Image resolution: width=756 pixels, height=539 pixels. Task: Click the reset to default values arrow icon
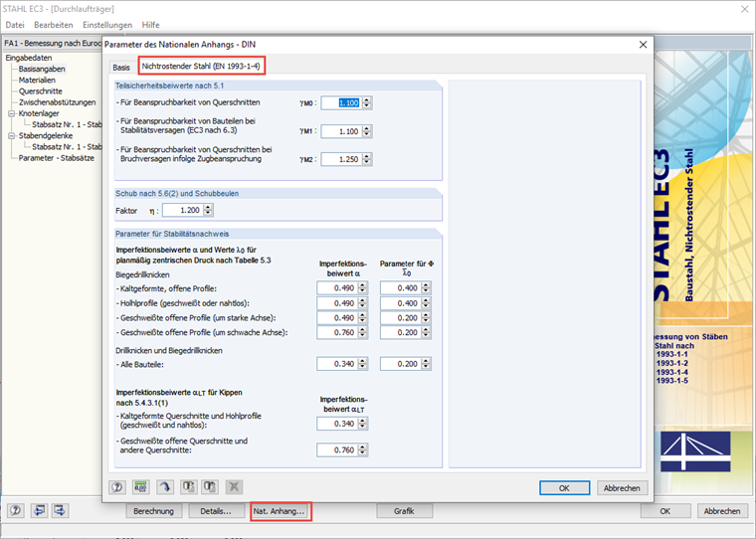click(164, 487)
